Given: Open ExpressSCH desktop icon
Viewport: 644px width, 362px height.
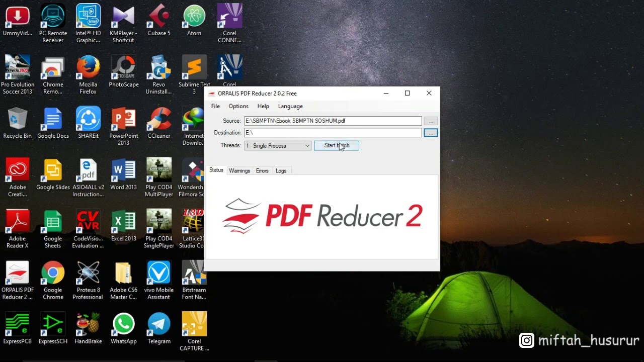Looking at the screenshot, I should pos(53,328).
